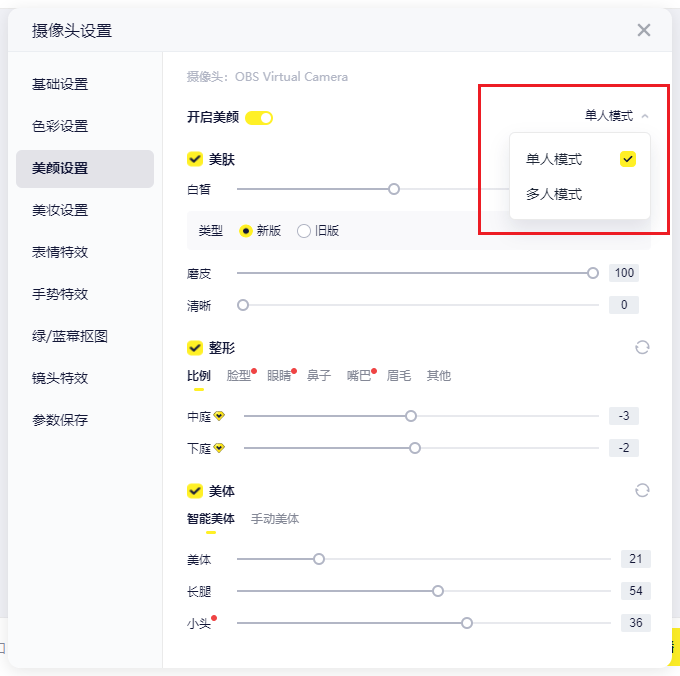Choose 多人模式 from the dropdown list
Image resolution: width=680 pixels, height=676 pixels.
(x=554, y=194)
